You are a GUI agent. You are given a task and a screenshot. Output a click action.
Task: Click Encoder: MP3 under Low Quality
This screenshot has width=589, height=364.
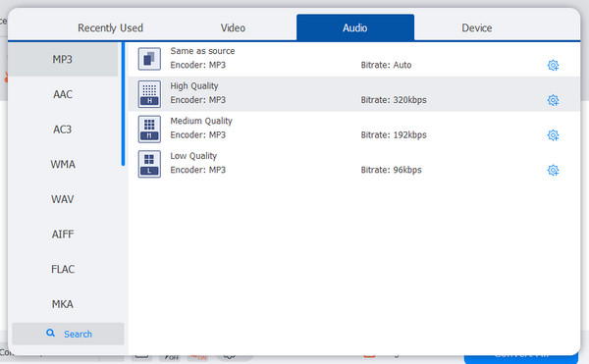(x=198, y=170)
